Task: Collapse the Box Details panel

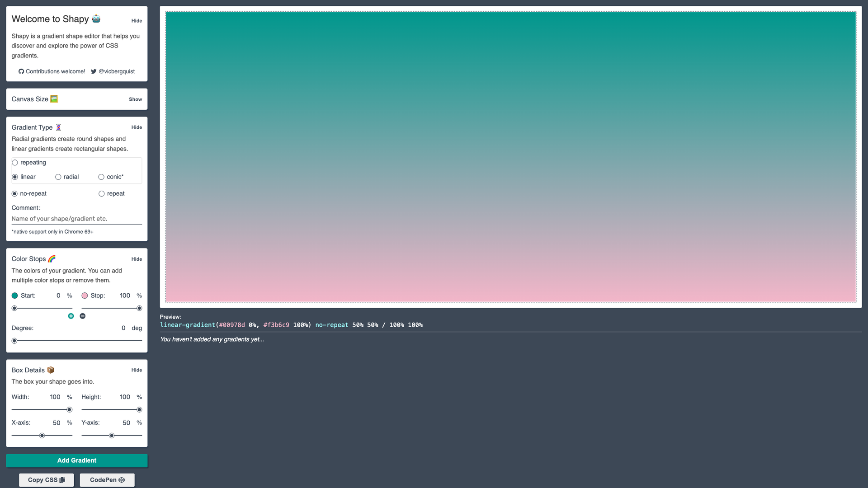Action: 137,370
